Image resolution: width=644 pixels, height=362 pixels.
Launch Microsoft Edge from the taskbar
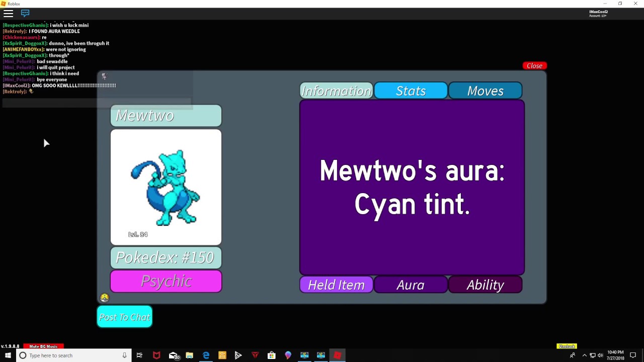[x=206, y=355]
